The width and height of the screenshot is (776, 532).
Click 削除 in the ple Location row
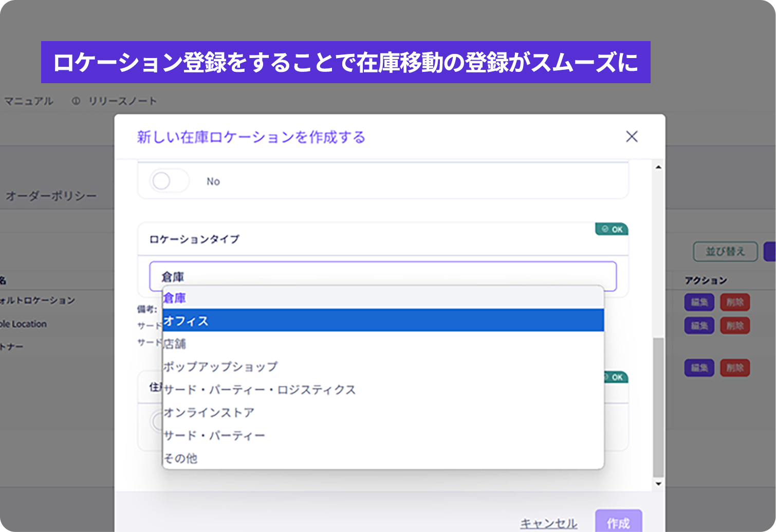tap(735, 326)
